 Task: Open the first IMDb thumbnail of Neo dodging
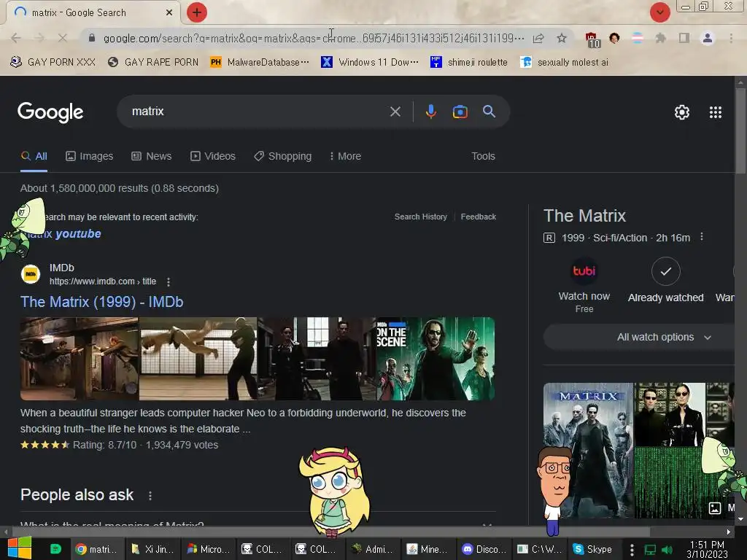(x=80, y=359)
